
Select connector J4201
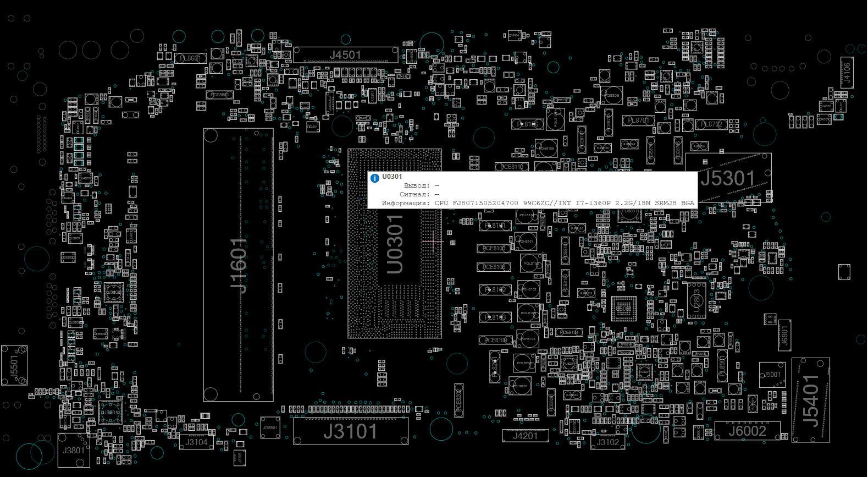click(x=525, y=436)
